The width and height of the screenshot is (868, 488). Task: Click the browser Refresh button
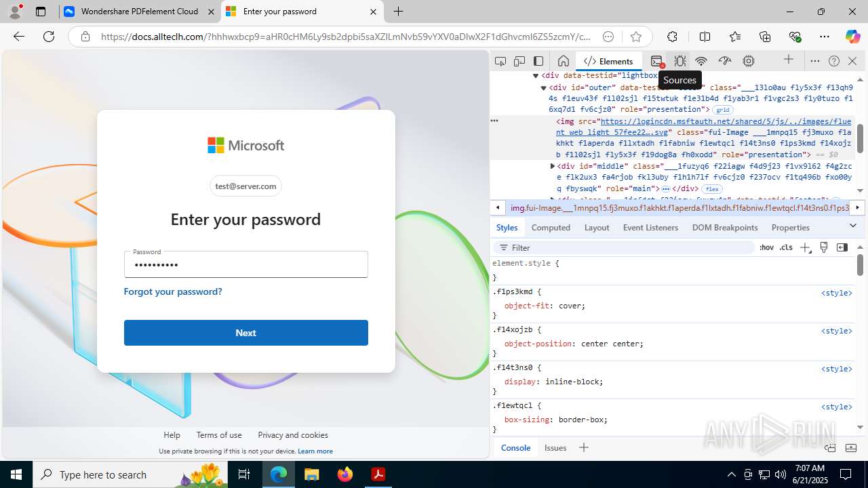49,37
